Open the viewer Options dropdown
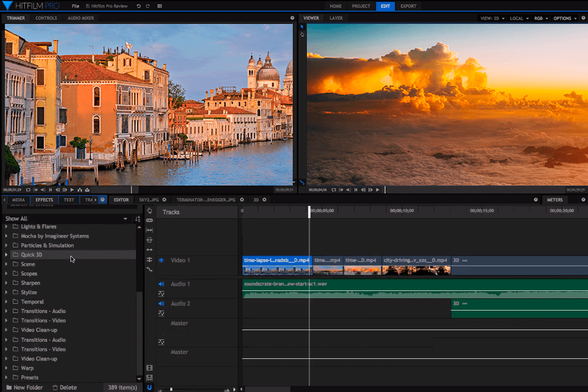This screenshot has height=392, width=588. [565, 18]
